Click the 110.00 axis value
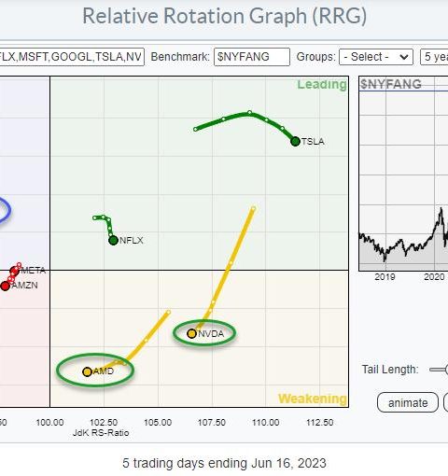The width and height of the screenshot is (448, 476). point(266,423)
